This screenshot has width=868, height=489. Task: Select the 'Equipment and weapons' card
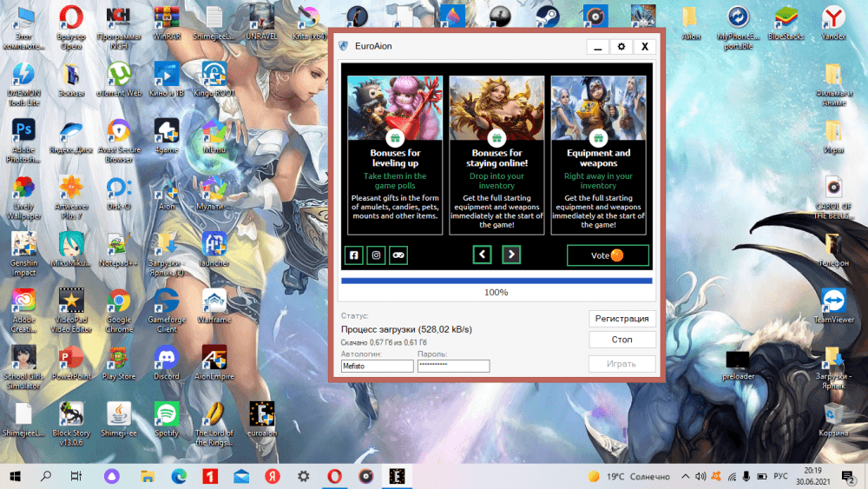(x=598, y=155)
